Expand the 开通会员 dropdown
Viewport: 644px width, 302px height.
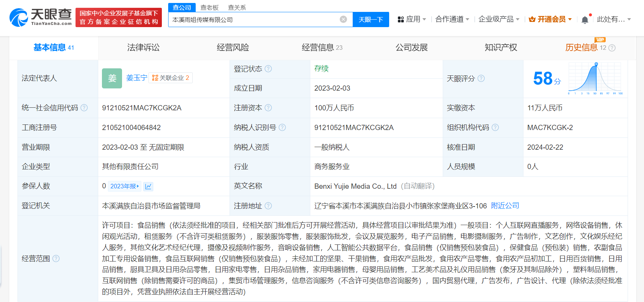[x=570, y=19]
